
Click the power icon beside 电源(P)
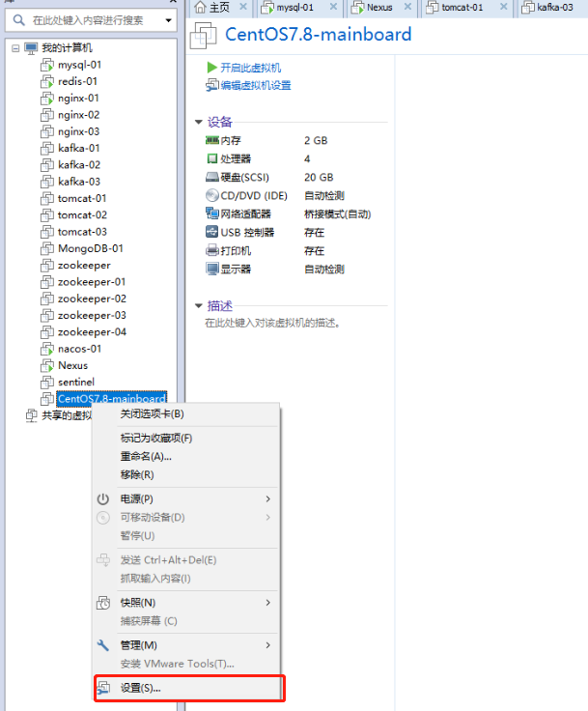click(x=103, y=499)
